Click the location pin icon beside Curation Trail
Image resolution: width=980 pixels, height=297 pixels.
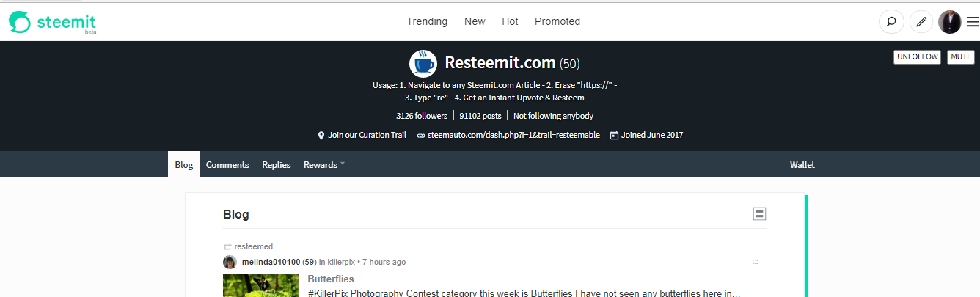(321, 136)
